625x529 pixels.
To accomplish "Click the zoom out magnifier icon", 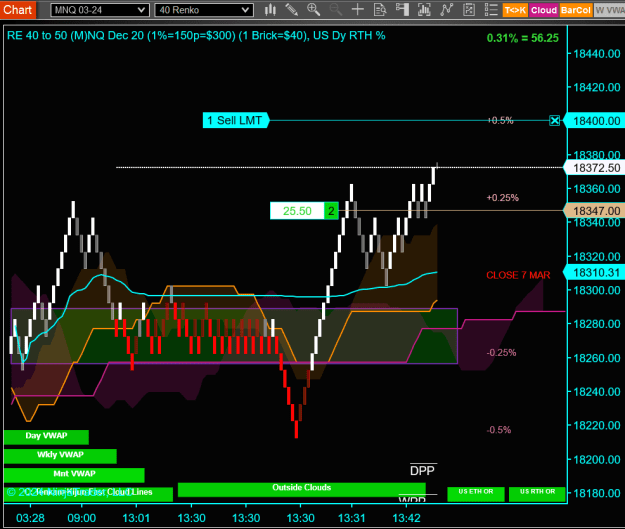I will [336, 10].
